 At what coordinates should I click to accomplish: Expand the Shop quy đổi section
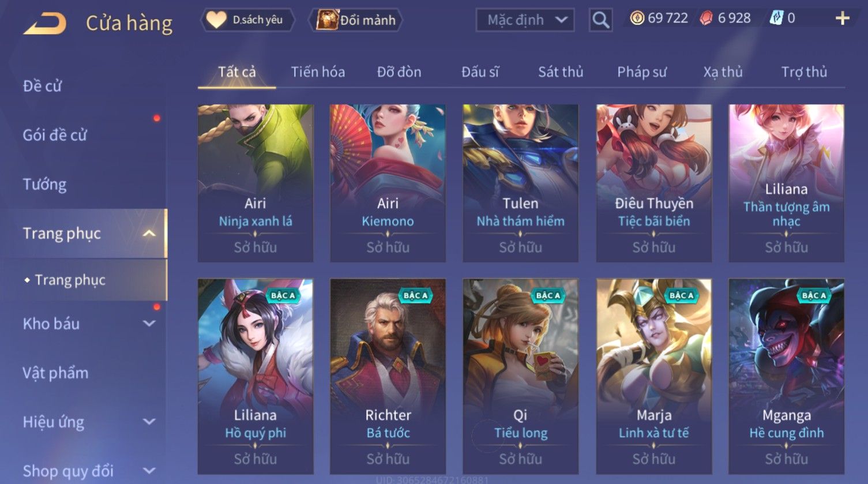tap(149, 471)
